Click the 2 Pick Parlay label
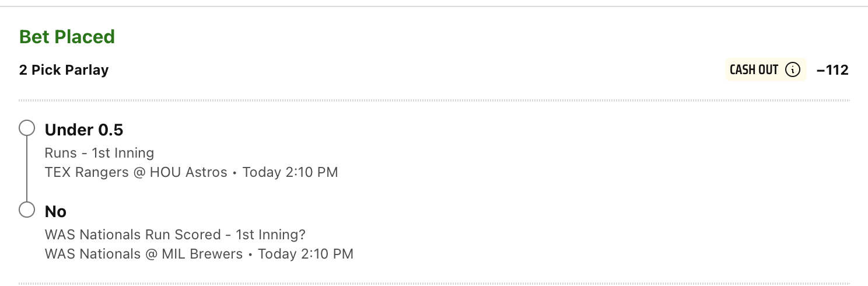Screen dimensions: 868x286 pyautogui.click(x=64, y=70)
